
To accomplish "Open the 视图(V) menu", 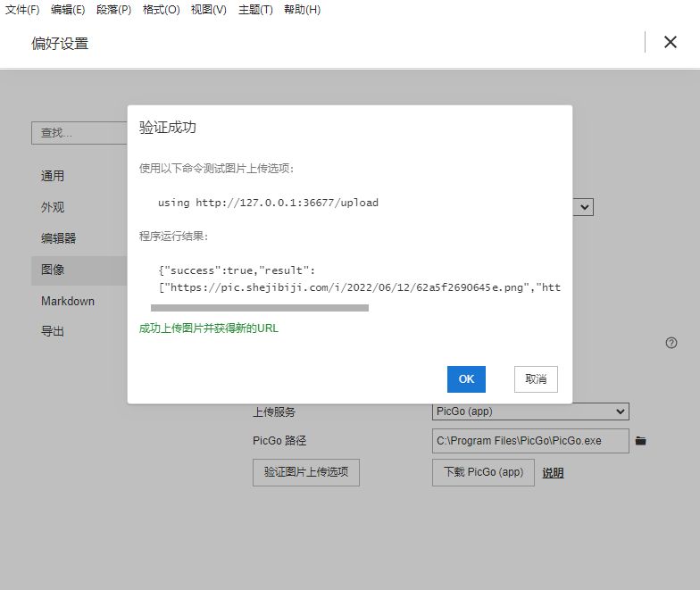I will (x=208, y=10).
